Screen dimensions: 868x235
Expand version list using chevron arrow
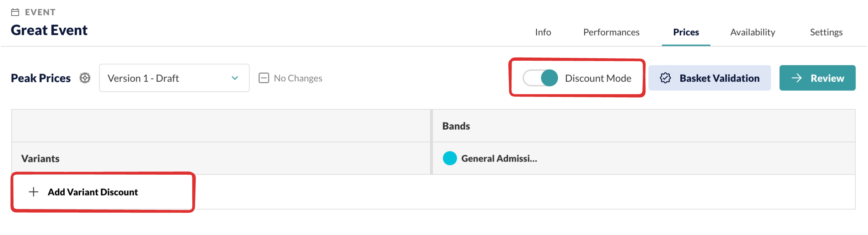[x=235, y=78]
